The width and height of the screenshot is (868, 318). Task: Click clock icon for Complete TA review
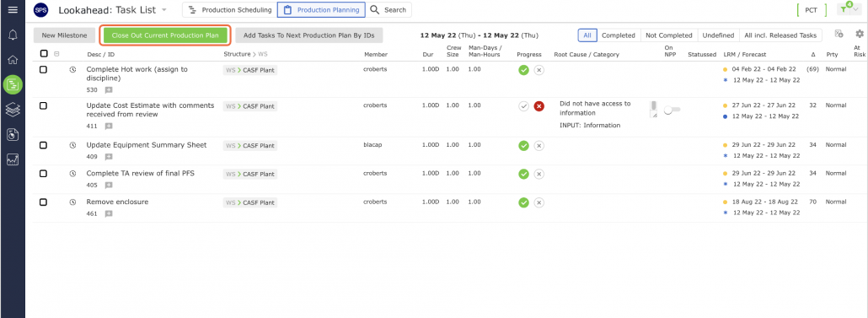[x=72, y=174]
